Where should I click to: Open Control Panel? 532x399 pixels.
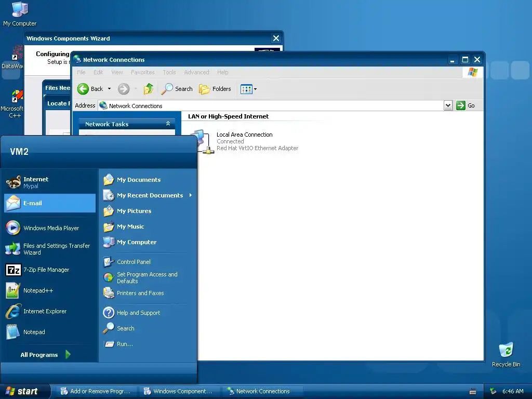148,262
